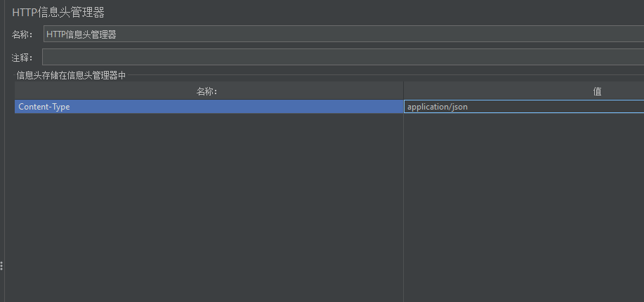The width and height of the screenshot is (644, 302).
Task: Select the Content-Type header row
Action: (44, 107)
